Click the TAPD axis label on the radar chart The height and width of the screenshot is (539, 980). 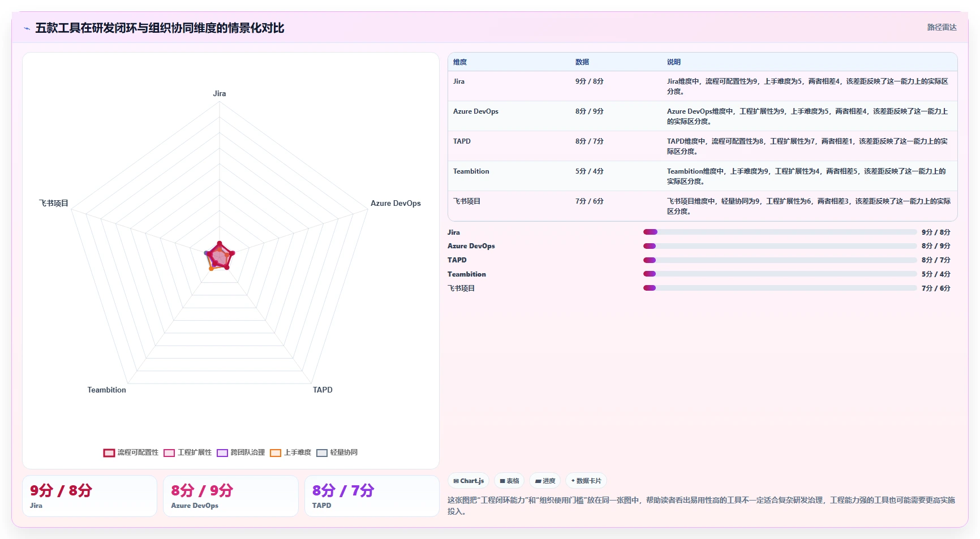[323, 390]
